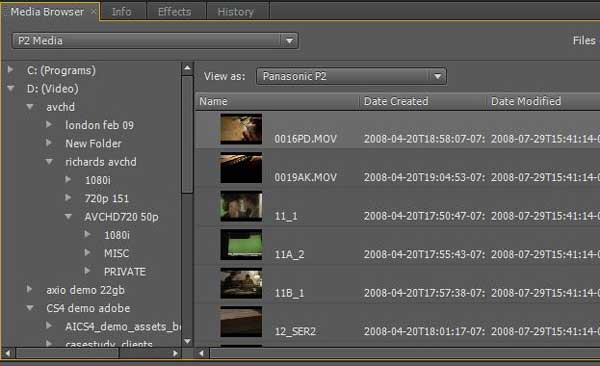This screenshot has width=600, height=366.
Task: Expand the PRIVATE folder
Action: tap(87, 271)
